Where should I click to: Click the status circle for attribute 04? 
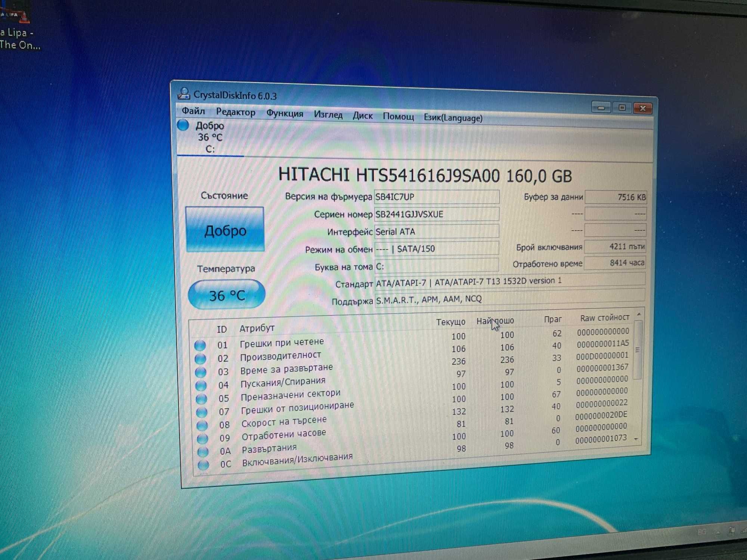point(201,385)
